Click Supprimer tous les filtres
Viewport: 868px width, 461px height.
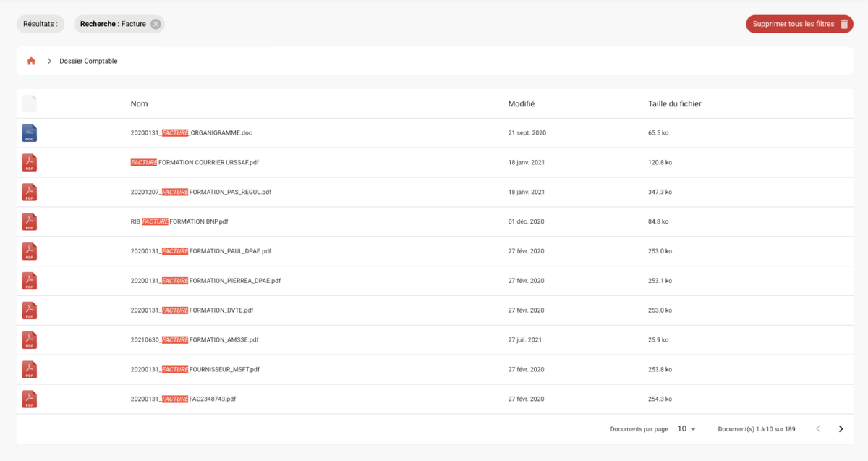click(793, 23)
